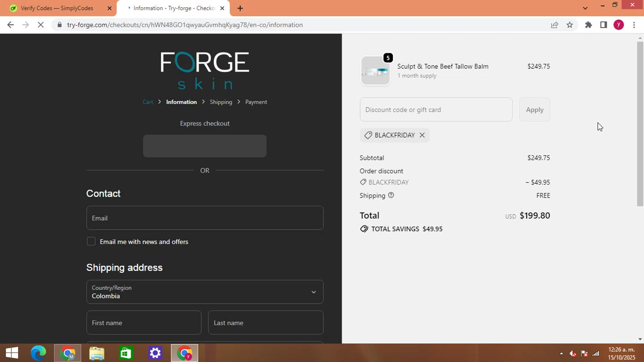Switch to the first Chrome taskbar window

(x=67, y=353)
